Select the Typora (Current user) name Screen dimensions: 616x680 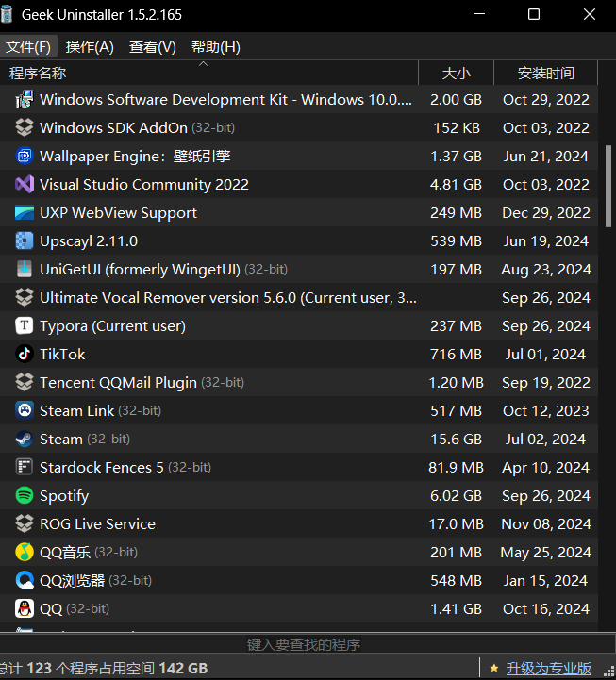coord(112,325)
